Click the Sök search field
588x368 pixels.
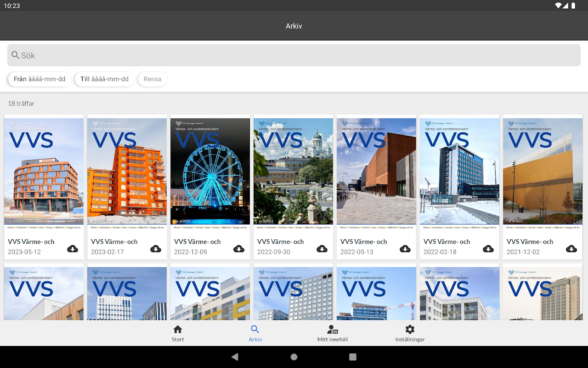coord(294,55)
